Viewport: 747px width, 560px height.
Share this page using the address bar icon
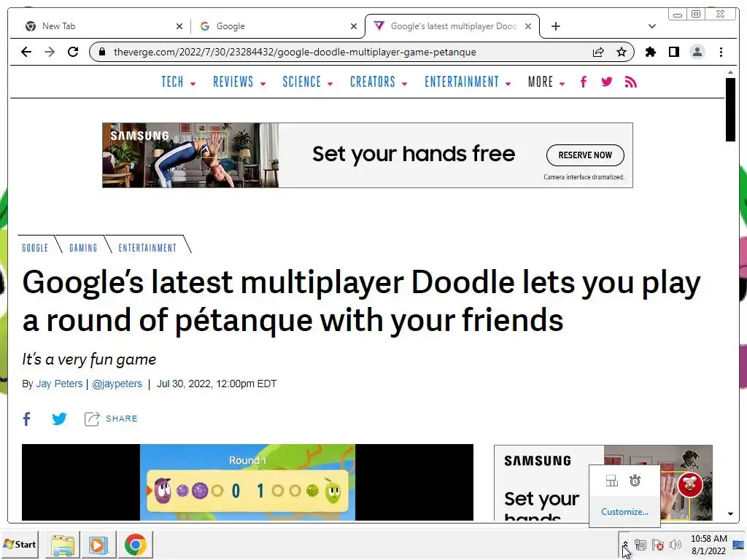[598, 52]
